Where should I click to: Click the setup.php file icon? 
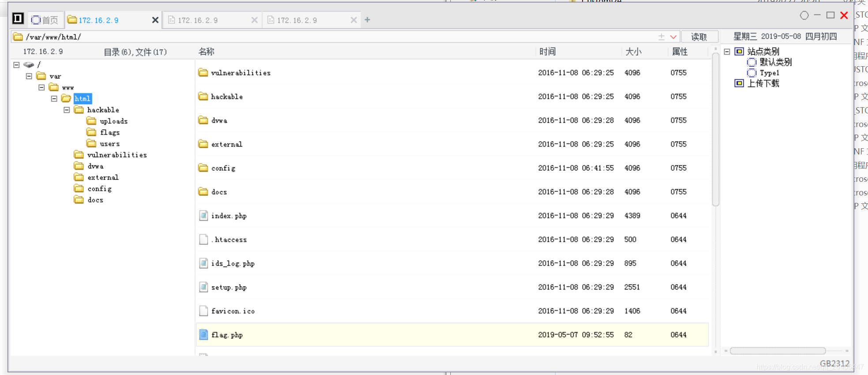click(x=203, y=287)
